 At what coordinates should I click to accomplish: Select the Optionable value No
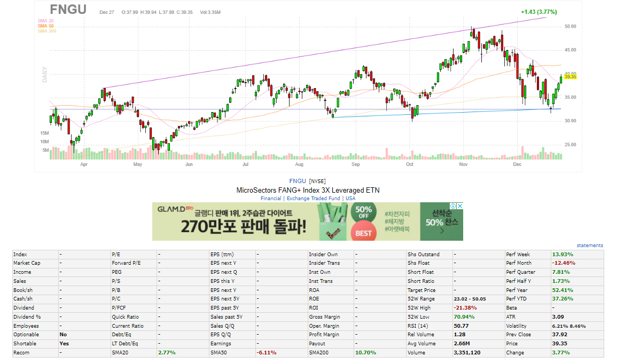point(63,335)
